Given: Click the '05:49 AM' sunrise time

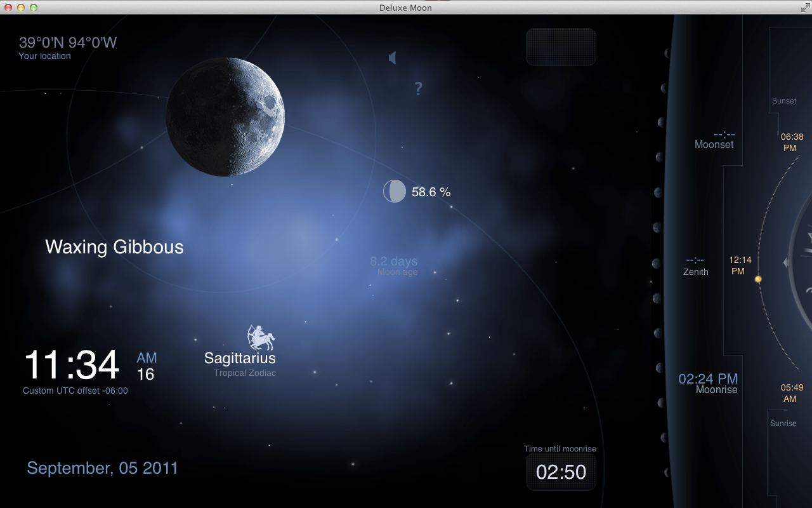Looking at the screenshot, I should click(x=792, y=393).
